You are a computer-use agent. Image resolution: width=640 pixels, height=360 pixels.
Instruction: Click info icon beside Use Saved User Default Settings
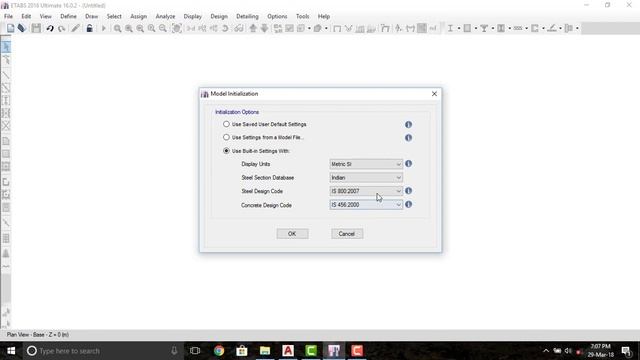coord(408,124)
